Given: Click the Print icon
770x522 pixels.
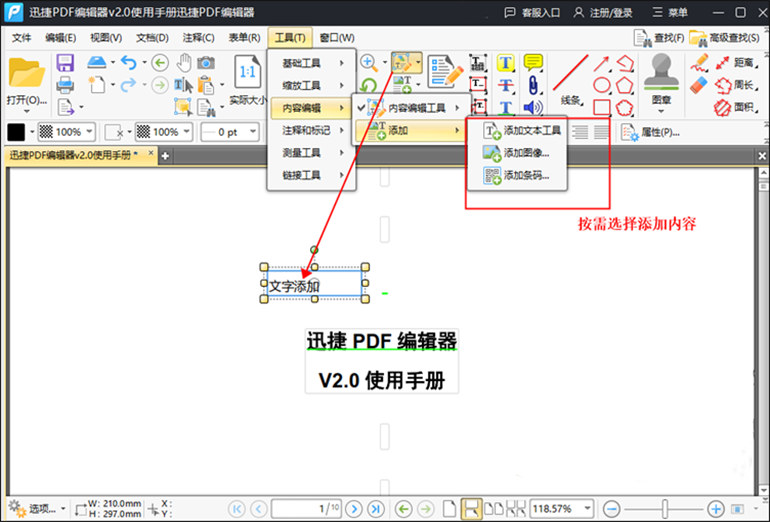Looking at the screenshot, I should click(65, 85).
